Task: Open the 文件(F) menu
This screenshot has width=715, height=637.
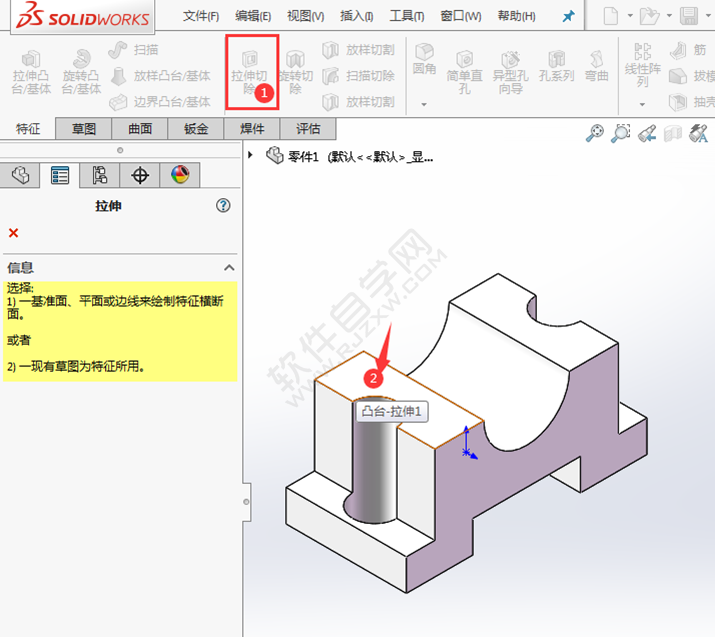Action: (201, 16)
